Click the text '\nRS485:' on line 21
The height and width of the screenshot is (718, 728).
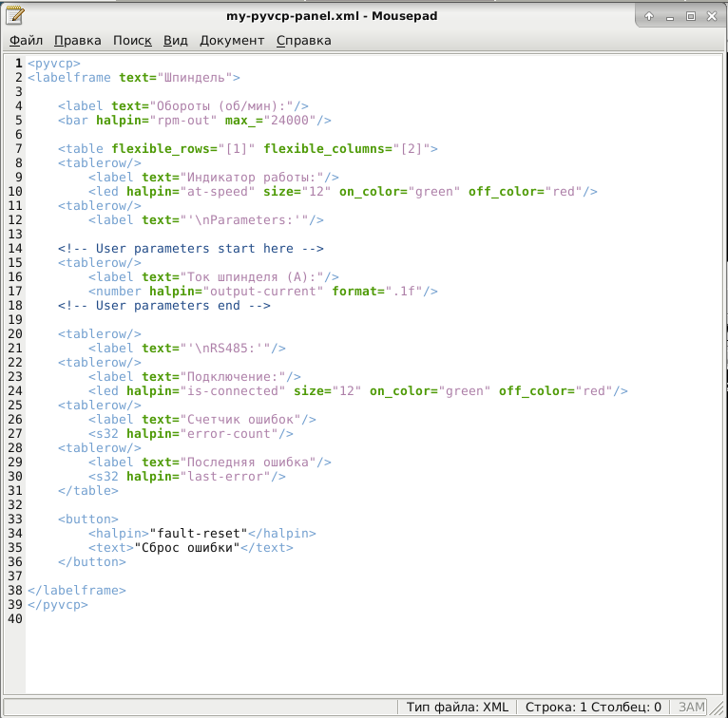click(224, 349)
